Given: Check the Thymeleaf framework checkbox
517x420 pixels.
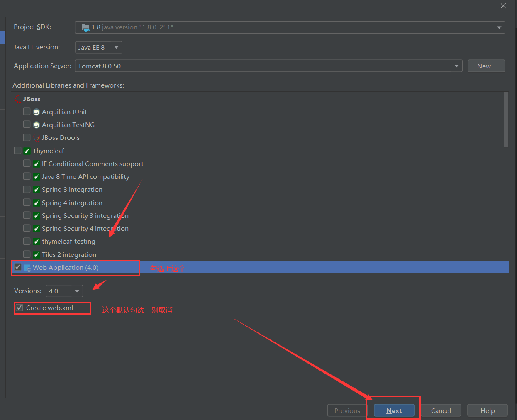Looking at the screenshot, I should pyautogui.click(x=17, y=150).
